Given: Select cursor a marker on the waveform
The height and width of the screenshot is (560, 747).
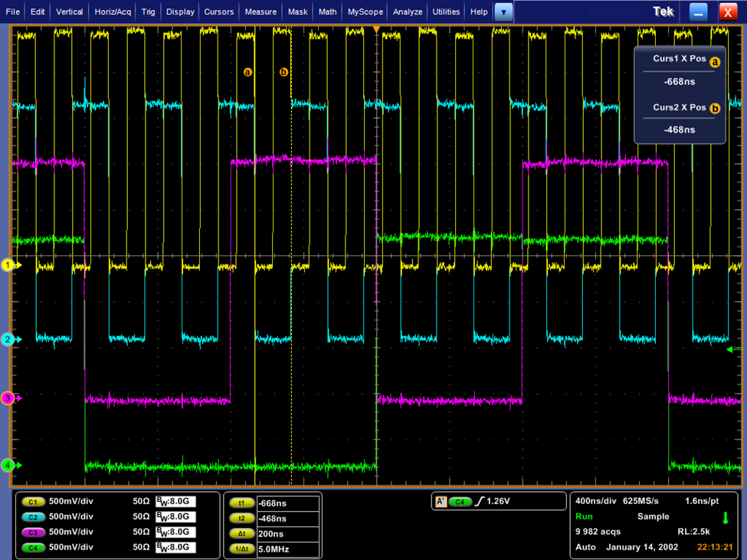Looking at the screenshot, I should pos(247,72).
